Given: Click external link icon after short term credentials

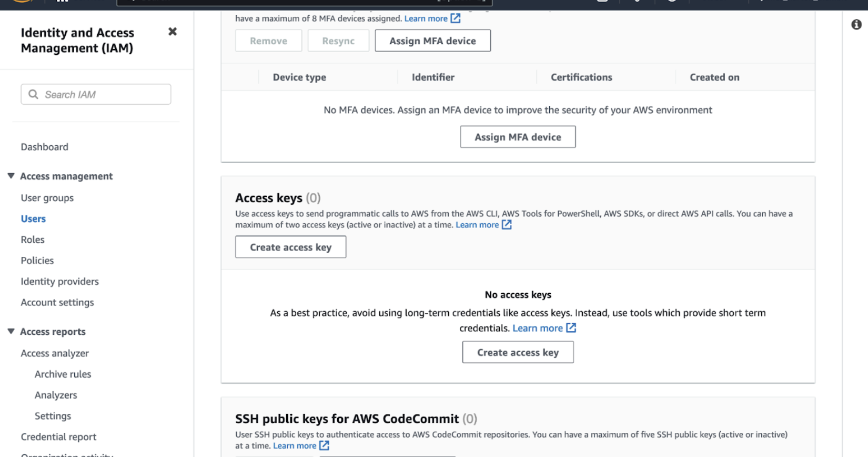Looking at the screenshot, I should coord(571,328).
